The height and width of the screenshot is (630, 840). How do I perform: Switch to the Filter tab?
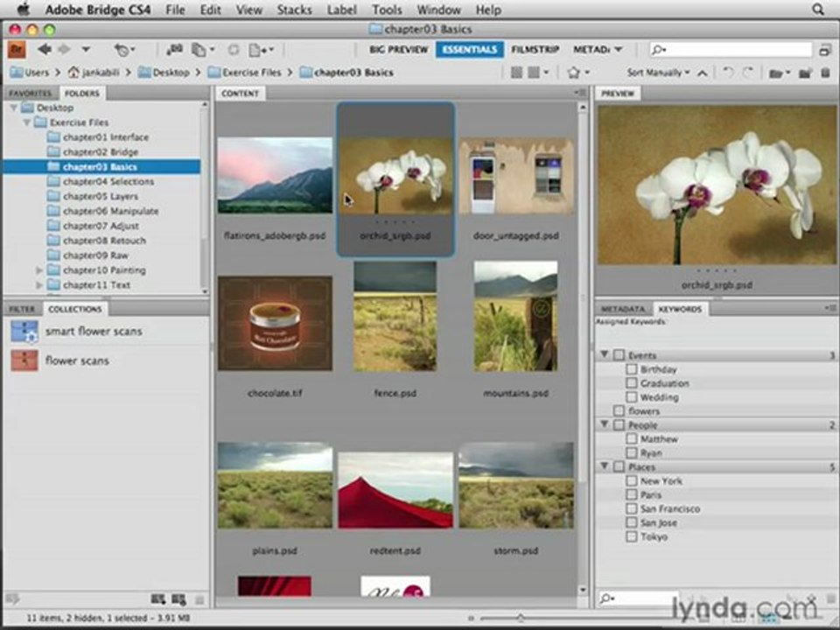pos(22,309)
